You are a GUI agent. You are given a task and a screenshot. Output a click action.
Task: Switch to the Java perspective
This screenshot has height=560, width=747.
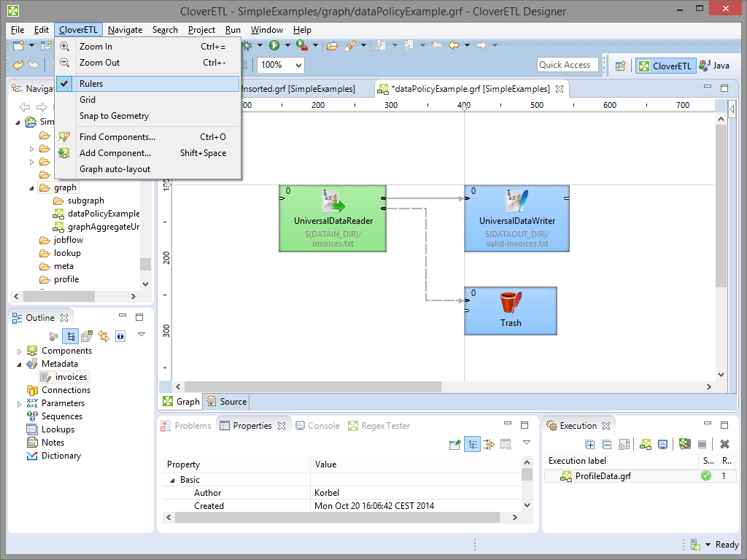click(713, 66)
